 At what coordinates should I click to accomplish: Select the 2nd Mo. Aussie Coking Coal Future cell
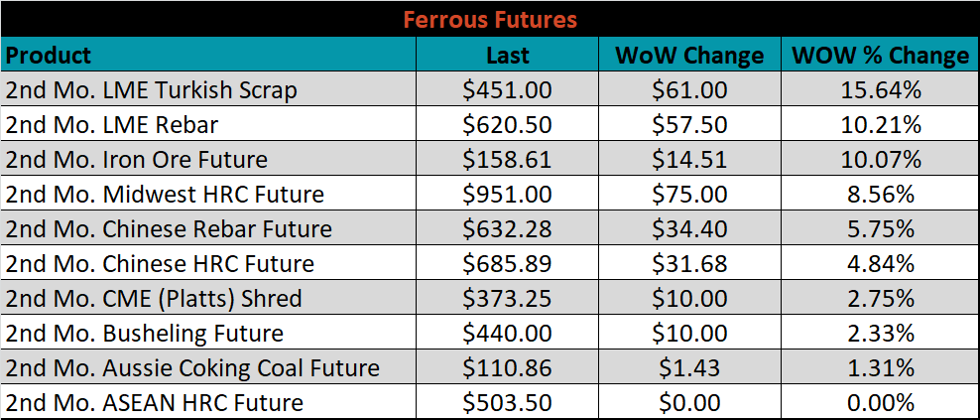click(x=208, y=366)
